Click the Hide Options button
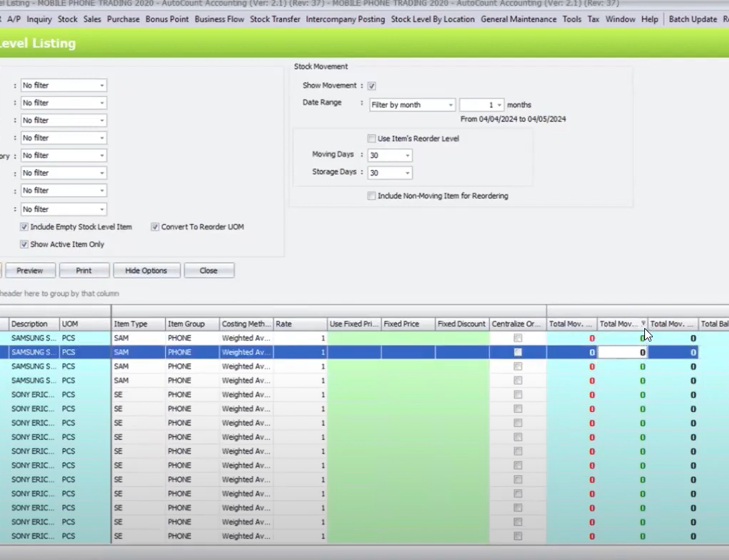The height and width of the screenshot is (560, 729). (146, 270)
